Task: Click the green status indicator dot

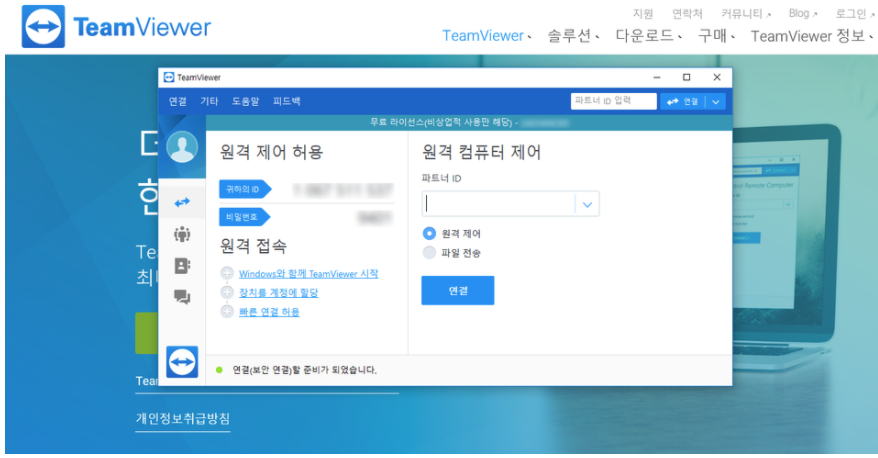Action: pos(220,370)
